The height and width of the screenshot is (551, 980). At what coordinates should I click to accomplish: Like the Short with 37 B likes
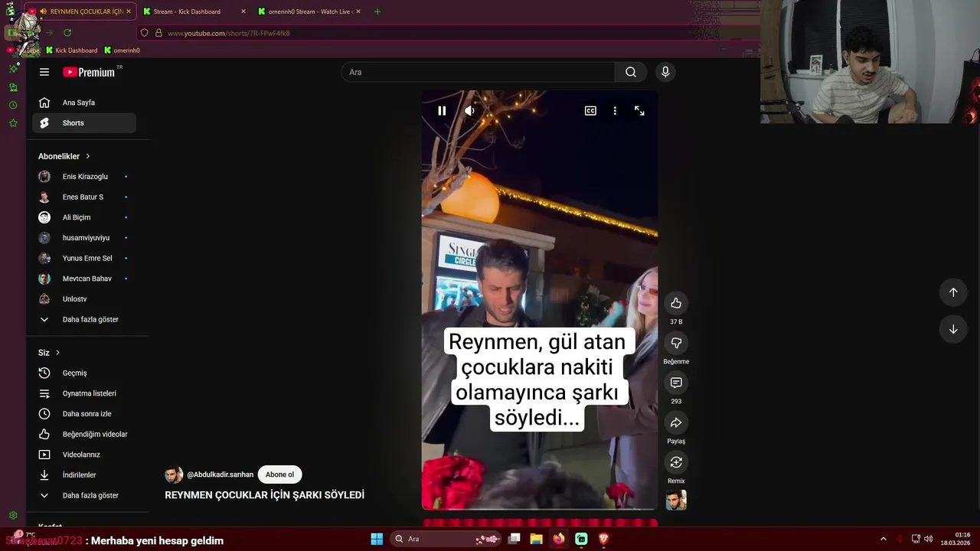(676, 303)
